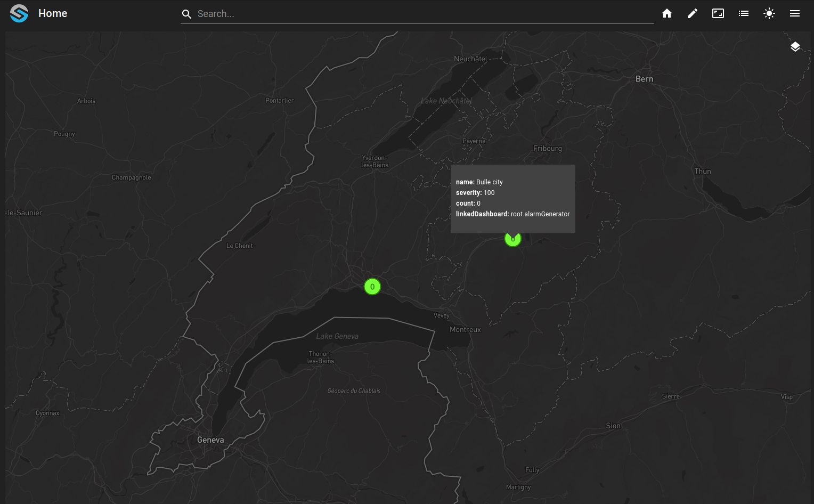Select the Bulle city green marker
Image resolution: width=814 pixels, height=504 pixels.
(x=512, y=239)
